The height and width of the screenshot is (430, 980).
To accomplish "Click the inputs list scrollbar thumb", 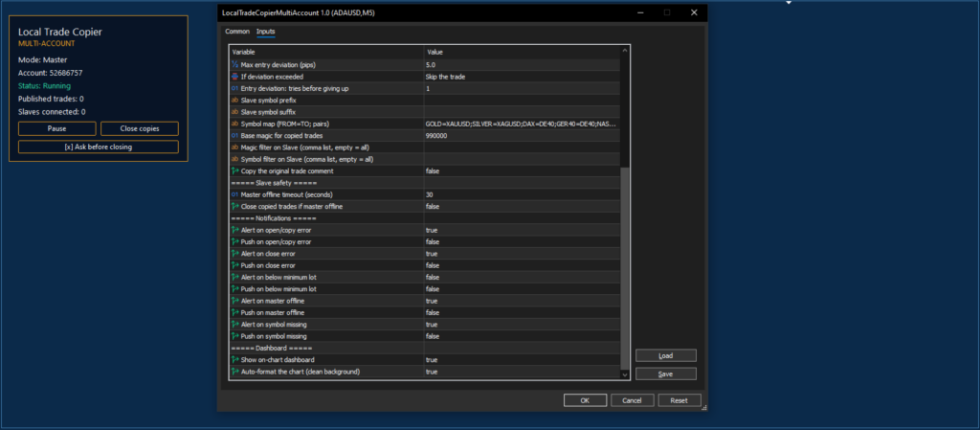I will [x=625, y=267].
